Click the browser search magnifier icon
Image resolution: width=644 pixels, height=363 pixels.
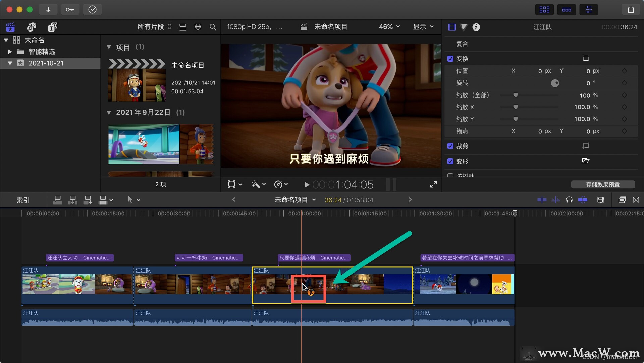click(213, 27)
